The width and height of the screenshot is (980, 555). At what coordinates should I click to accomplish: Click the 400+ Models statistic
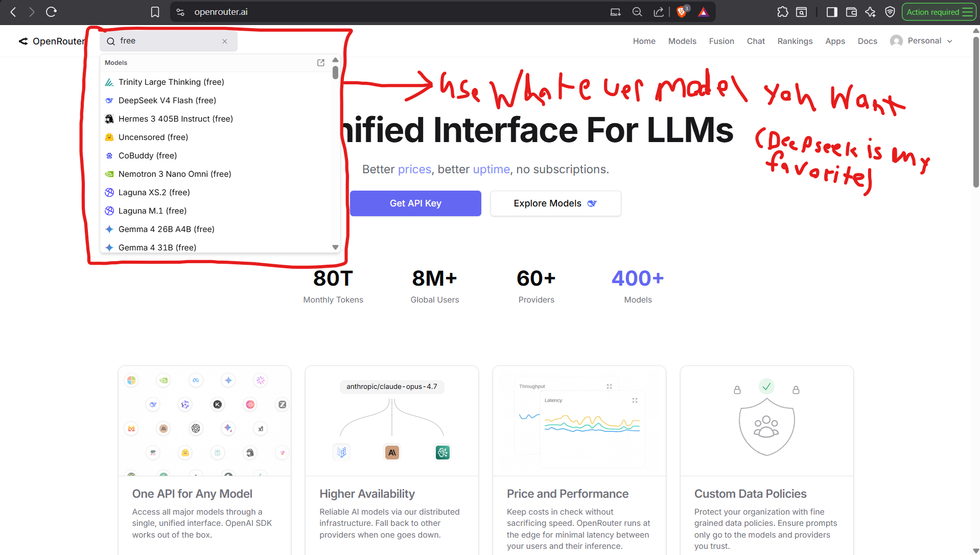638,286
